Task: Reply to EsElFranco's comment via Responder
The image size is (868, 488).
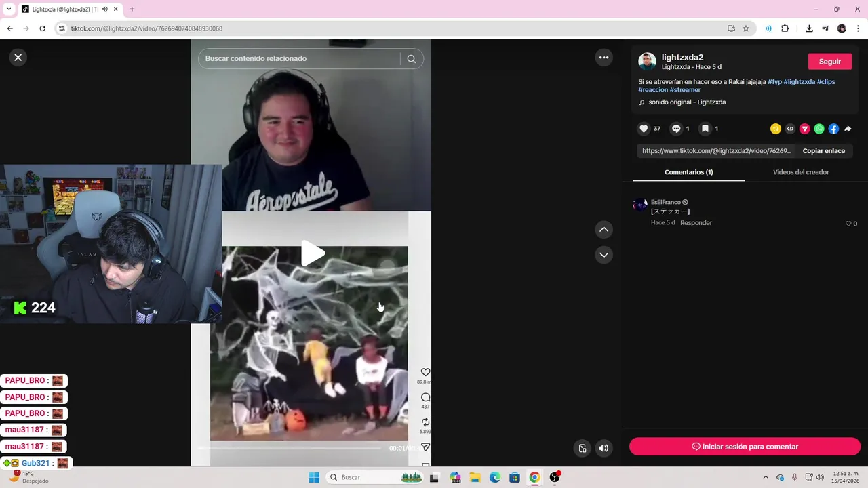Action: coord(696,223)
